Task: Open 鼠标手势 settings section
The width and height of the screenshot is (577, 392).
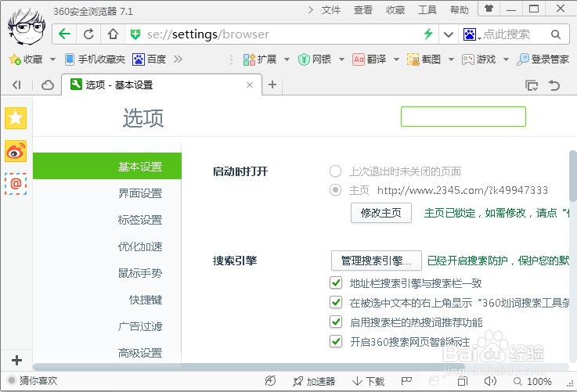Action: [x=140, y=273]
